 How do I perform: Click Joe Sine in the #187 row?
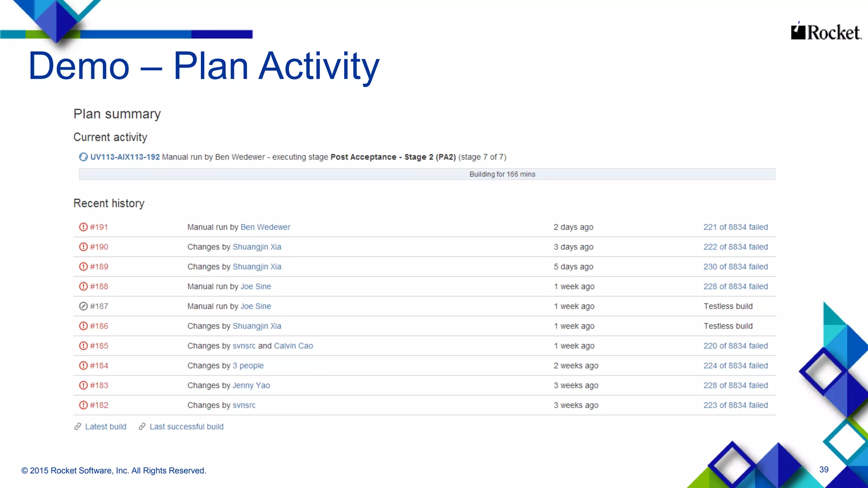pos(256,306)
